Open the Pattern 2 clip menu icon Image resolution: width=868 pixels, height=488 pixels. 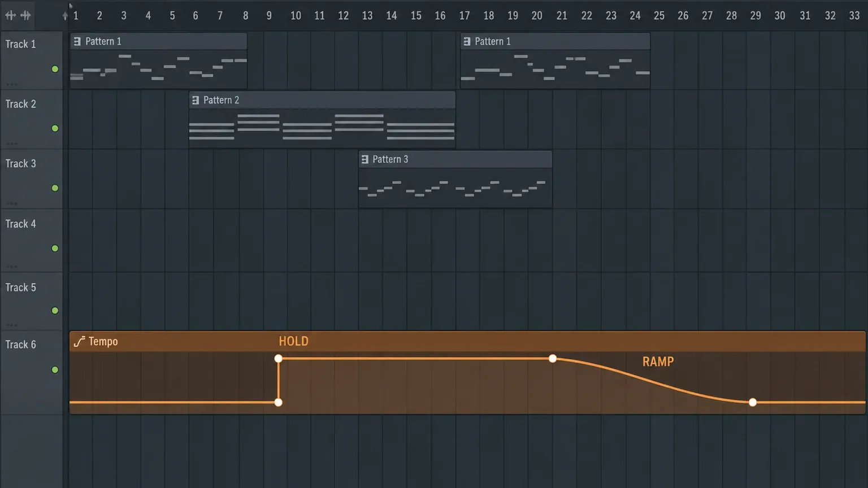coord(196,100)
